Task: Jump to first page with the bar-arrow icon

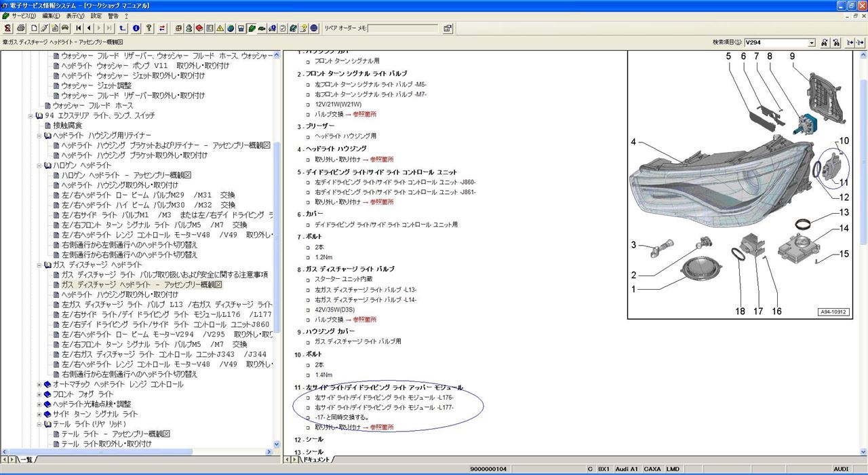Action: (78, 28)
